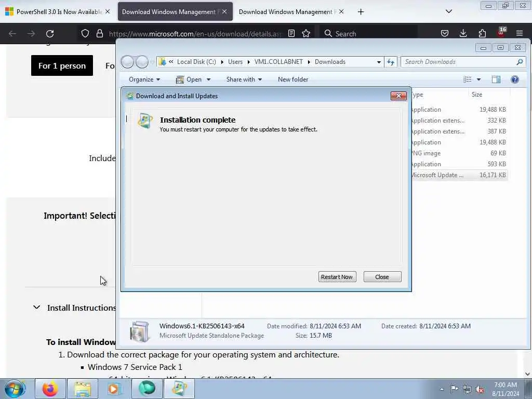This screenshot has width=532, height=399.
Task: Collapse the Install Instructions section
Action: click(x=37, y=308)
